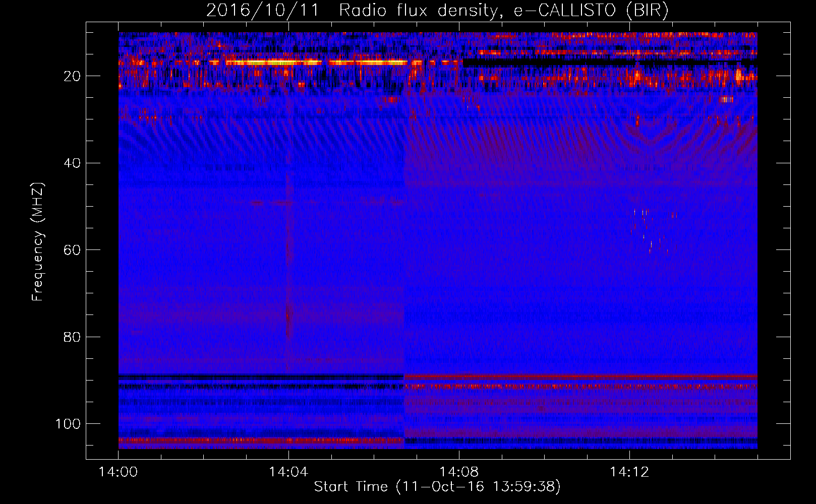
Task: Click the '40' frequency tick label
Action: pyautogui.click(x=72, y=163)
